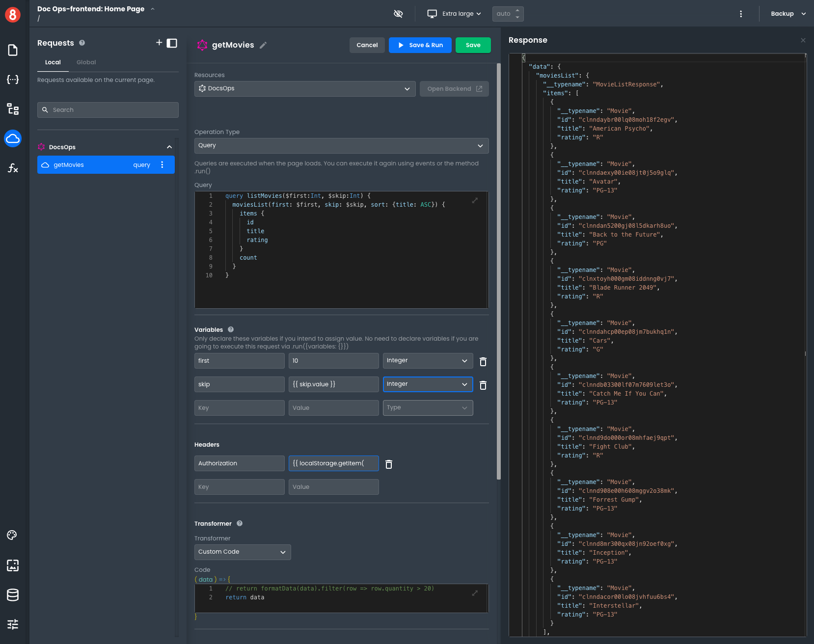Collapse the DocsOps request group
Viewport: 814px width, 644px height.
coord(169,147)
